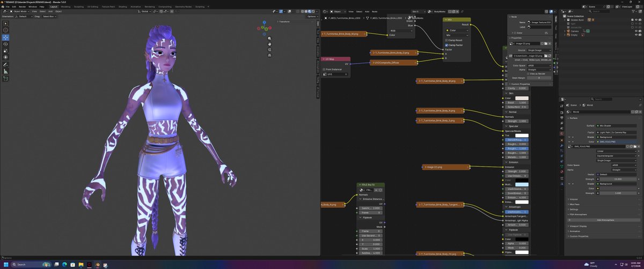The height and width of the screenshot is (269, 644).
Task: Select the Measure tool in viewport toolbar
Action: point(6,71)
